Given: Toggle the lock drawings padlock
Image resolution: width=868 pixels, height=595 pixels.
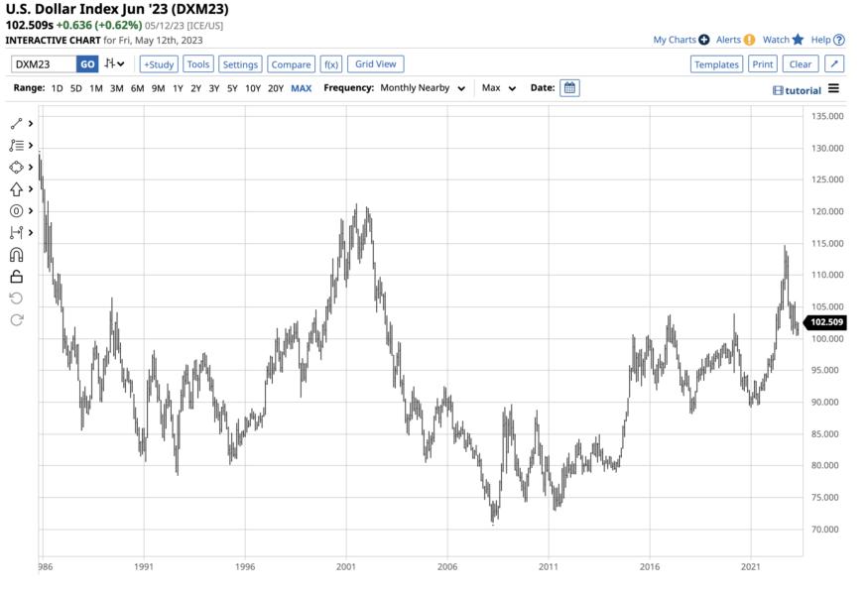Looking at the screenshot, I should coord(16,277).
